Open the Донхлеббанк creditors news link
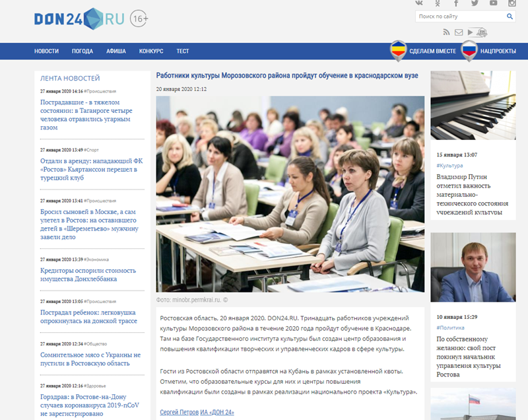528x420 pixels. point(88,275)
